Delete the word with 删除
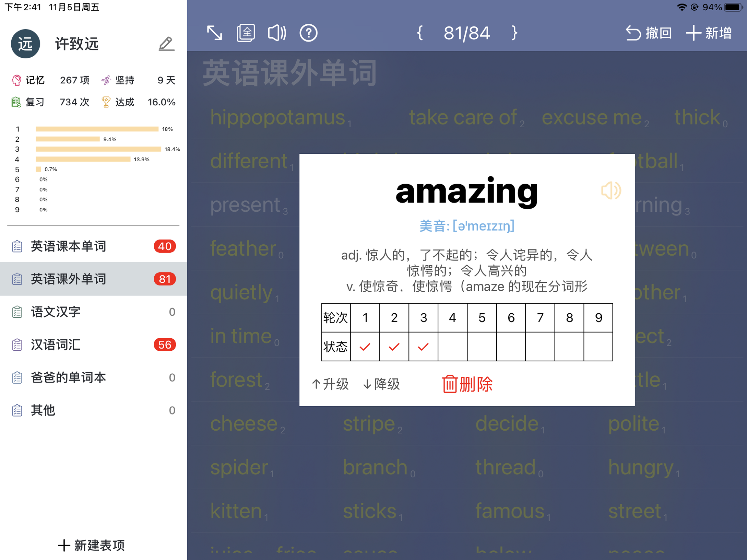The width and height of the screenshot is (747, 560). point(467,384)
